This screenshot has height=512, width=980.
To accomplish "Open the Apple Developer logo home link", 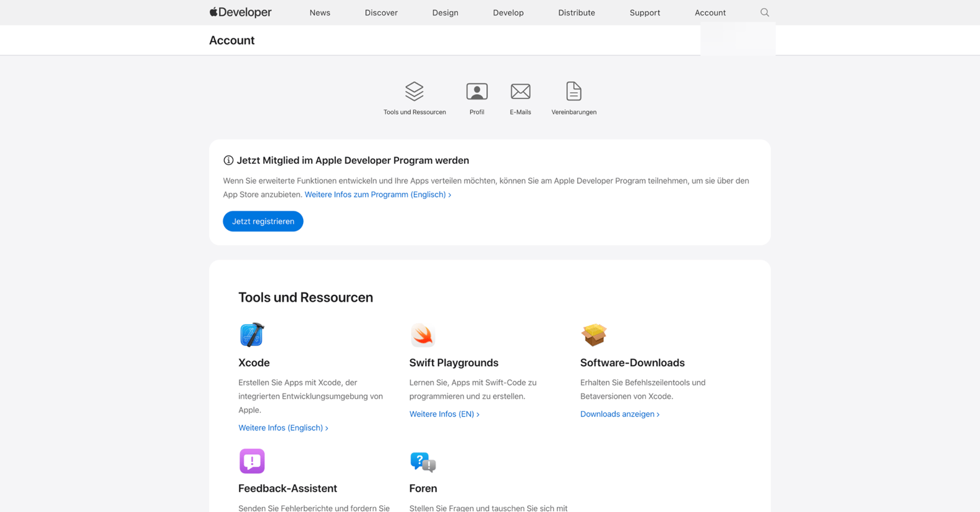I will 240,12.
